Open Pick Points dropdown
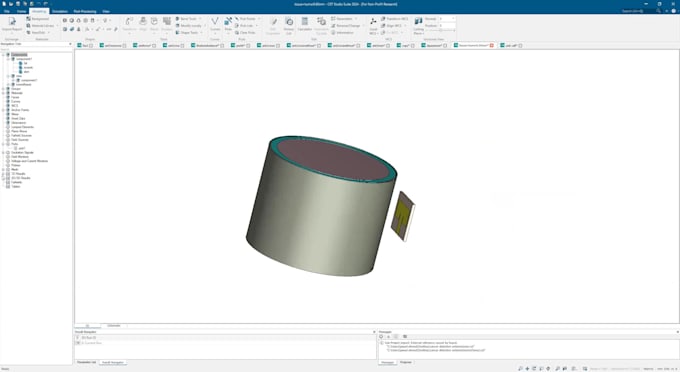 [x=248, y=19]
